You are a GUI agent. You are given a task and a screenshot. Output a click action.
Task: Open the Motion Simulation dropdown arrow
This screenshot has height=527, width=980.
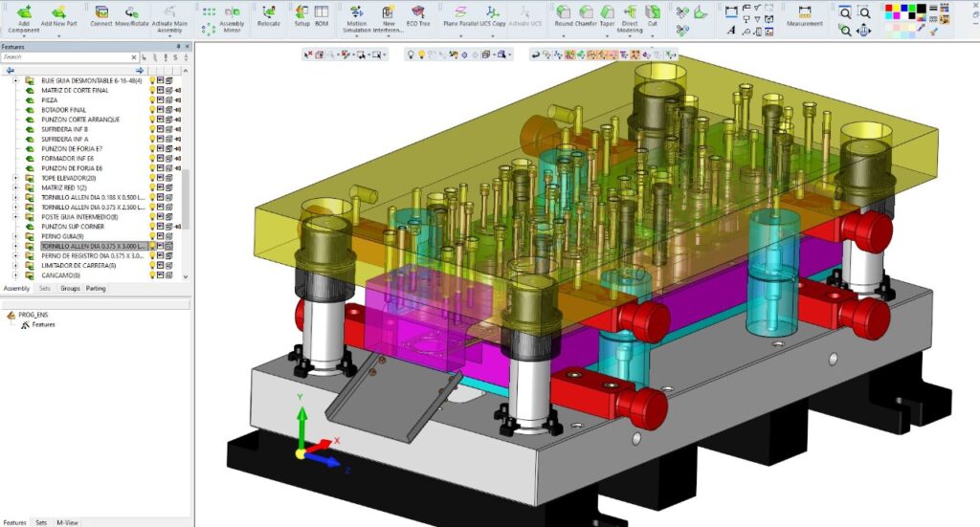tap(357, 36)
